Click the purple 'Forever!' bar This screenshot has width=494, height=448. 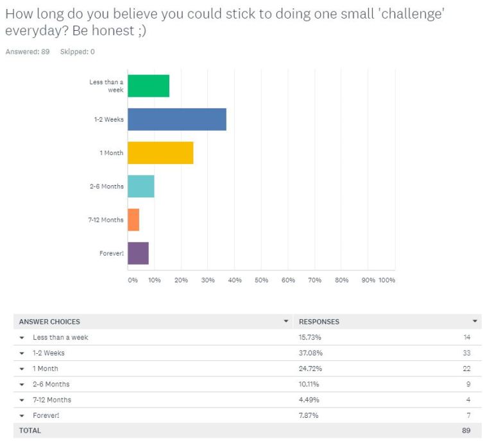[138, 253]
